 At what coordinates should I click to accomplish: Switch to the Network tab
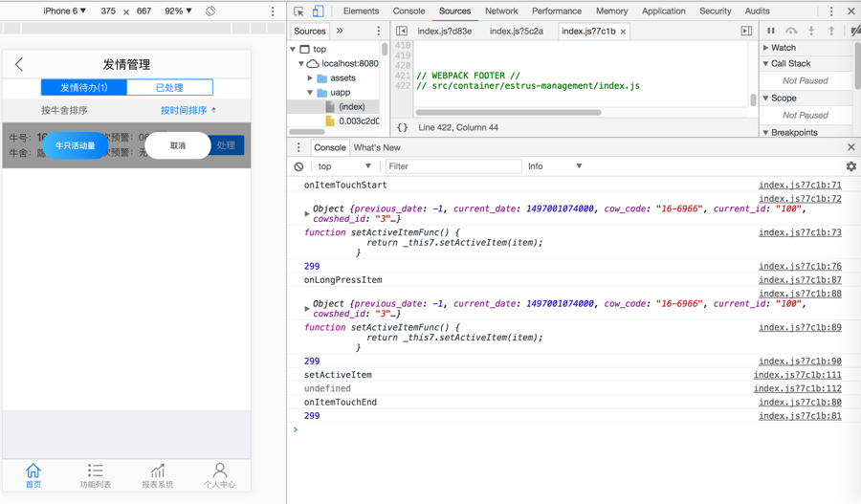[501, 11]
